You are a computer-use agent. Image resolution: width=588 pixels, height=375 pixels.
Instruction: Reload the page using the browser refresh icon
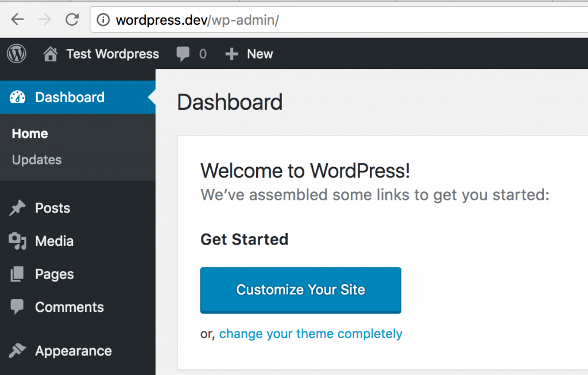tap(72, 20)
